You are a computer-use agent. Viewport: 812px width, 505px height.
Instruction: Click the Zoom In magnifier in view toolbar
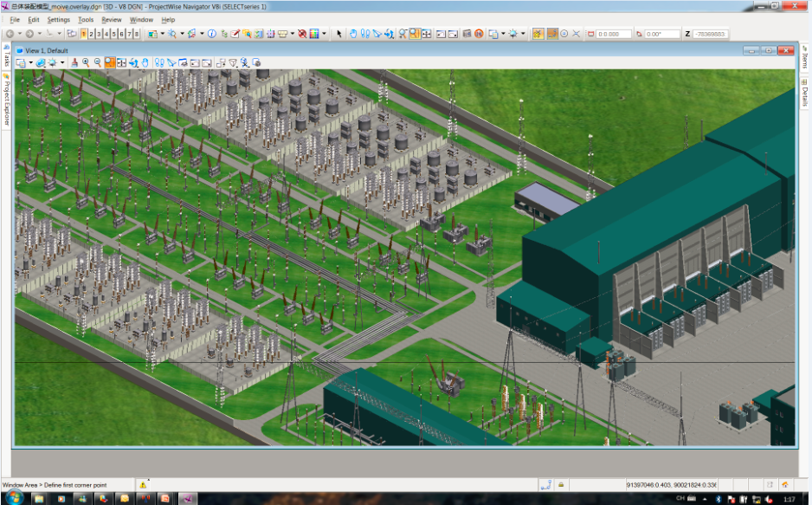point(86,62)
